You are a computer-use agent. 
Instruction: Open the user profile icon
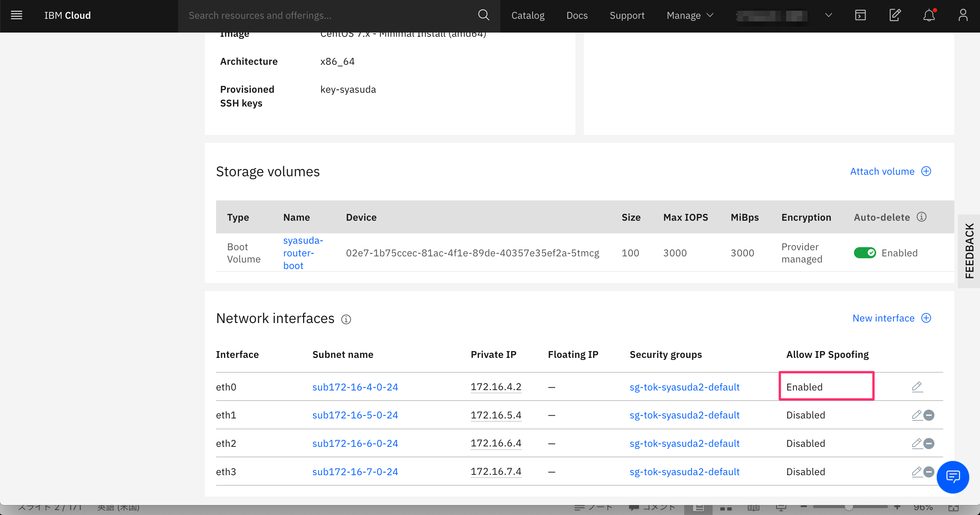pos(963,15)
